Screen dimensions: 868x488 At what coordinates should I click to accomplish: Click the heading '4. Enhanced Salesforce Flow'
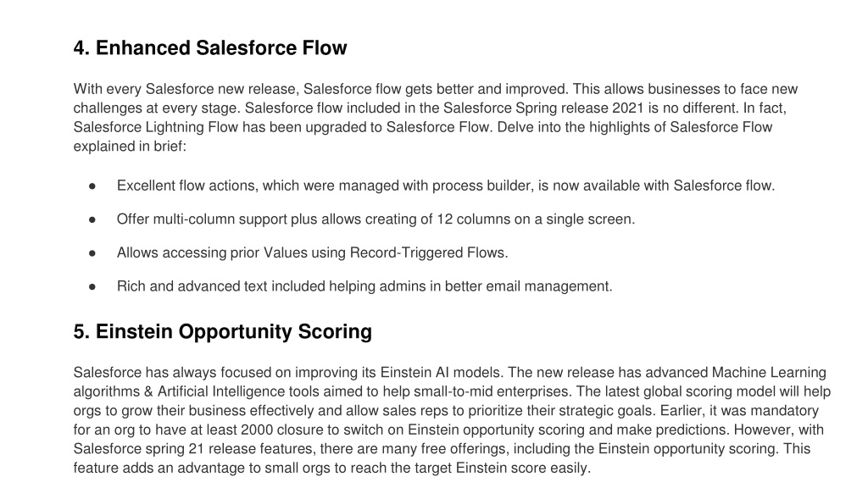pyautogui.click(x=210, y=48)
